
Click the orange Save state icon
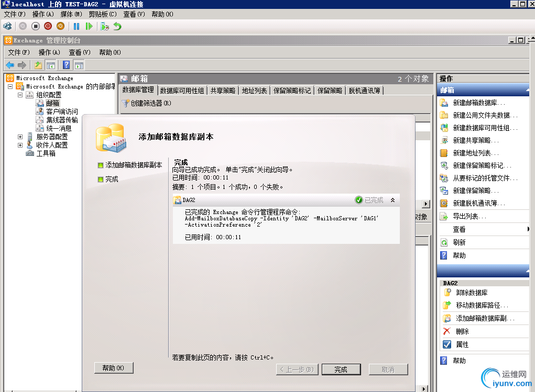[60, 26]
